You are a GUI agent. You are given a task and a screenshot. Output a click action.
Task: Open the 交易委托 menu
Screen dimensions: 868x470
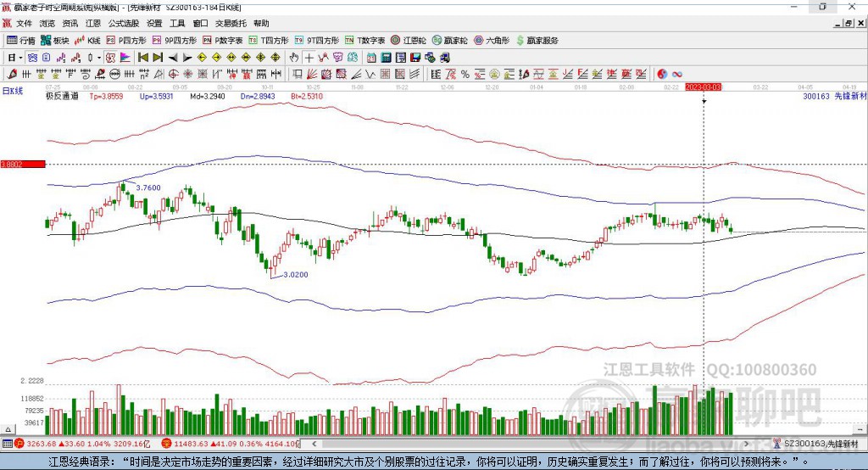tap(231, 23)
